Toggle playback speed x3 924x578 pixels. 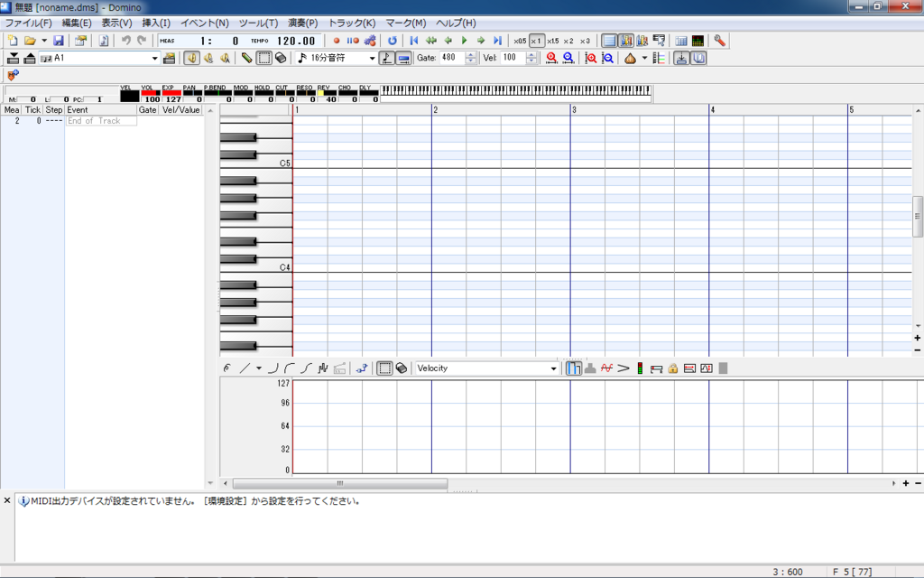coord(585,41)
